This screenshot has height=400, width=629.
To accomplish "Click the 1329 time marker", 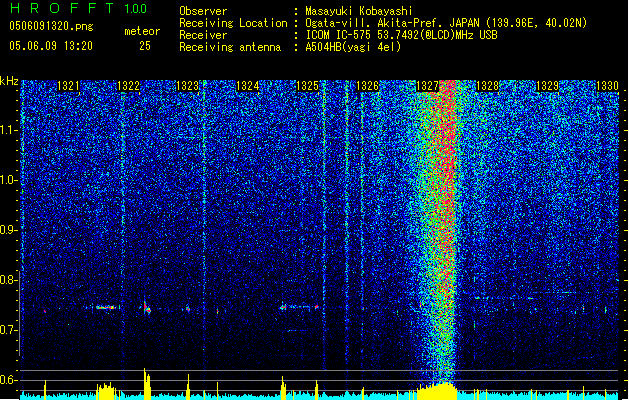I will click(547, 86).
